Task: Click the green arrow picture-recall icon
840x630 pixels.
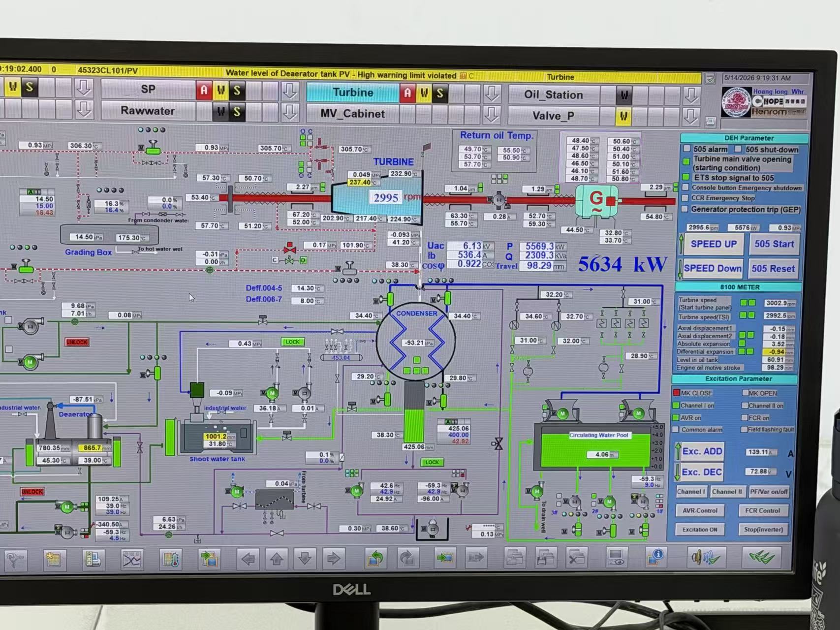Action: click(x=445, y=558)
